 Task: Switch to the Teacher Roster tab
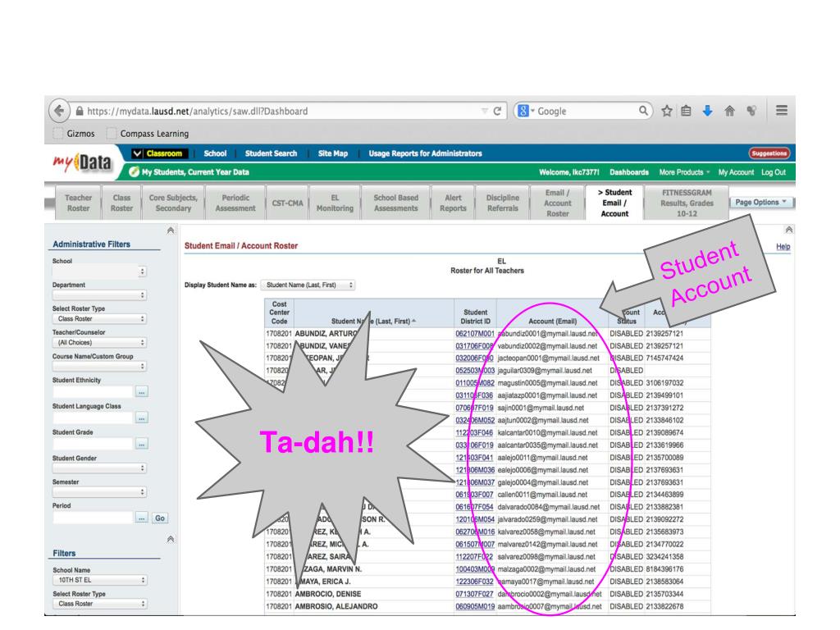coord(78,203)
